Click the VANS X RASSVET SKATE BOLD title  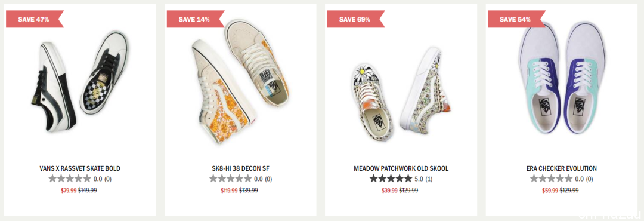pos(80,168)
